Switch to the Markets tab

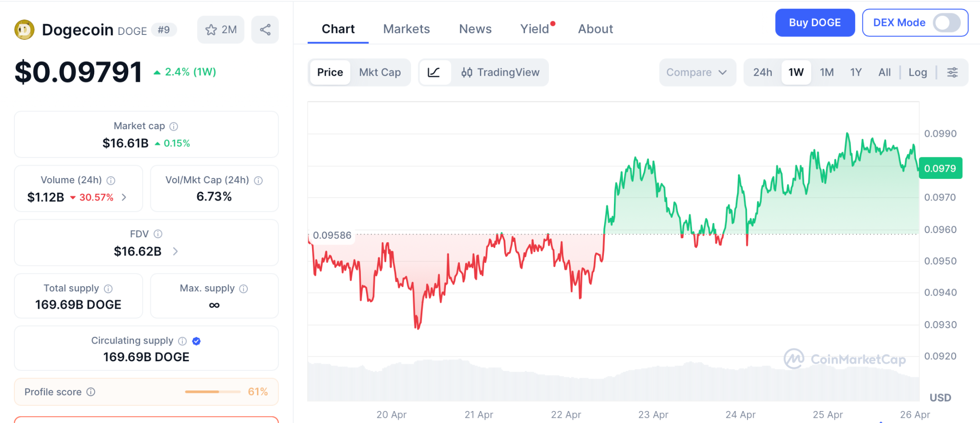pos(406,29)
